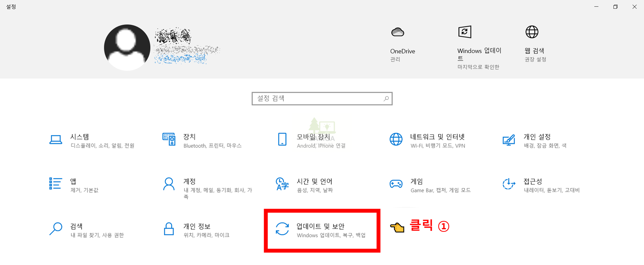Click the search magnifier in 설정 검색 box
This screenshot has width=644, height=265.
click(x=386, y=99)
